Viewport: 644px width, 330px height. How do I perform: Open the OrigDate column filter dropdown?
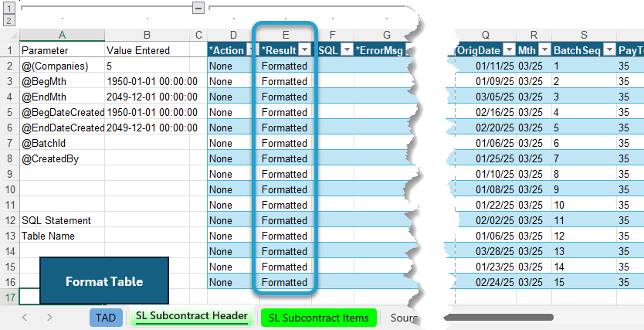509,50
